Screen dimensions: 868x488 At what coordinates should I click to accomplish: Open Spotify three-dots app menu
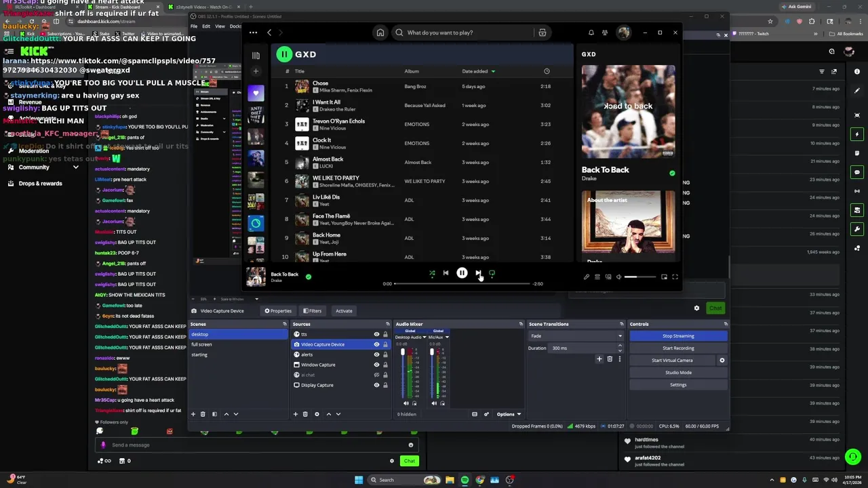coord(253,33)
